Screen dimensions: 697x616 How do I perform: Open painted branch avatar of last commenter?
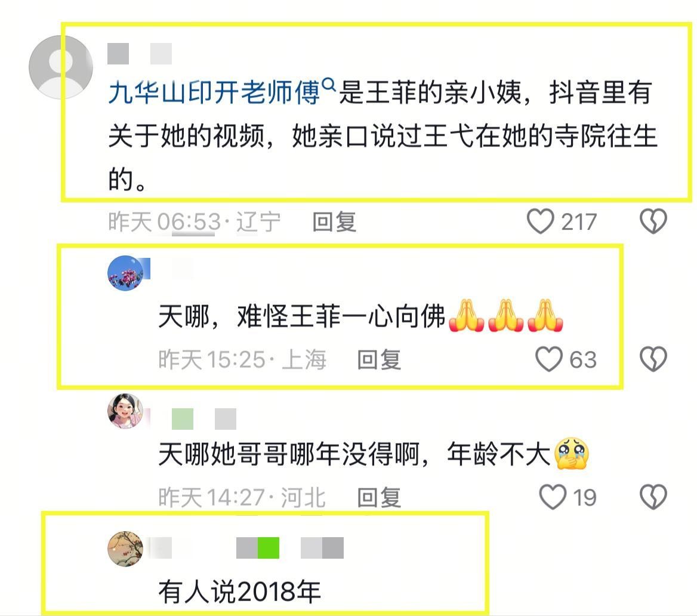pyautogui.click(x=125, y=549)
